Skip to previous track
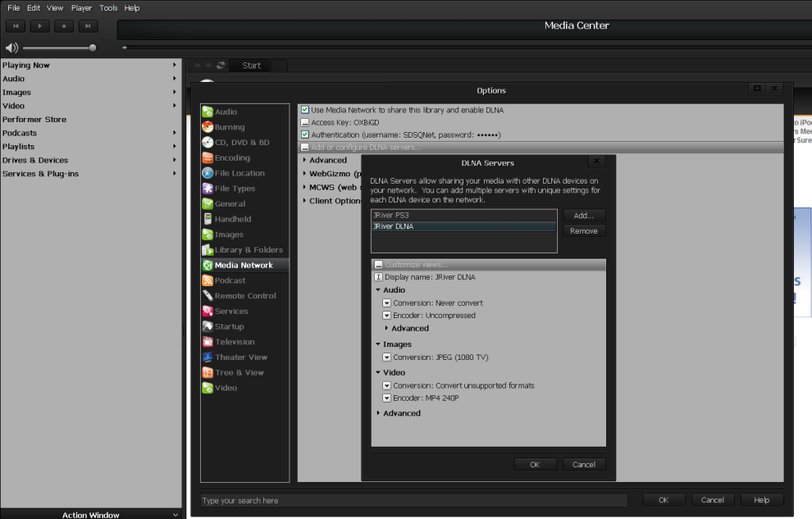This screenshot has width=812, height=519. tap(16, 26)
